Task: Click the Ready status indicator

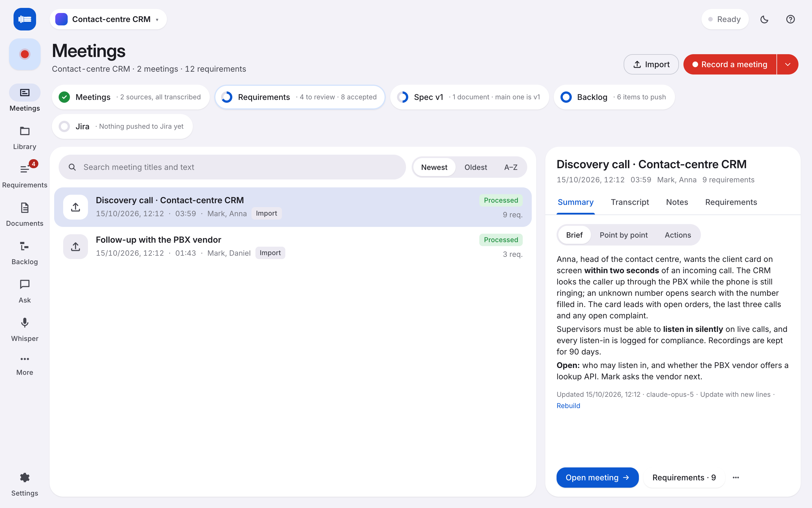Action: click(725, 19)
